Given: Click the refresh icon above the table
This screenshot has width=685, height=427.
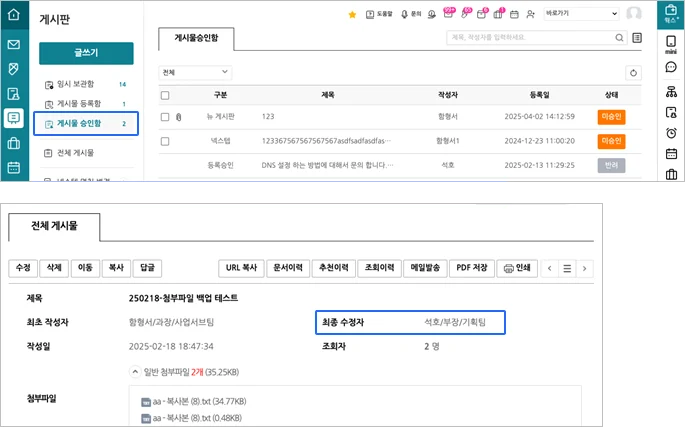Looking at the screenshot, I should [632, 73].
